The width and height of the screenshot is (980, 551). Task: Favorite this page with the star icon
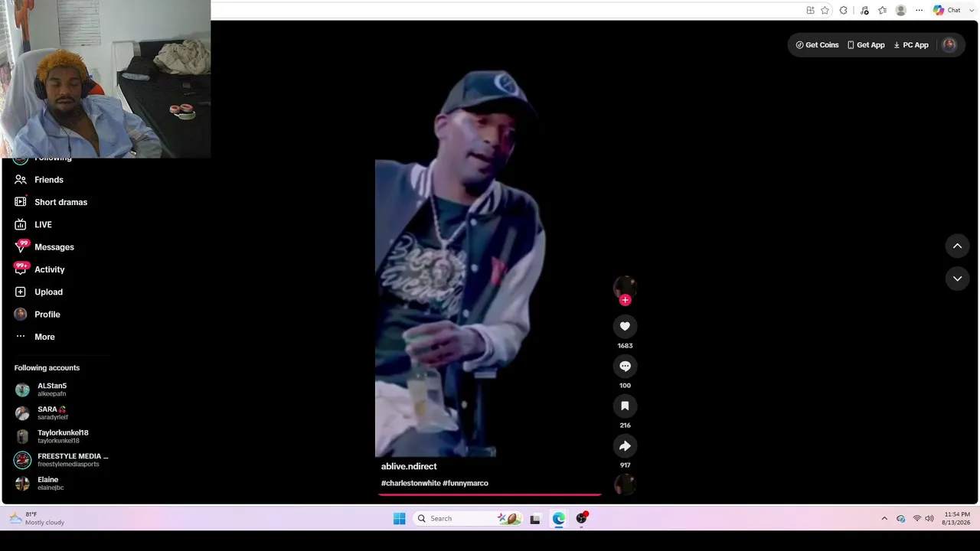(825, 10)
